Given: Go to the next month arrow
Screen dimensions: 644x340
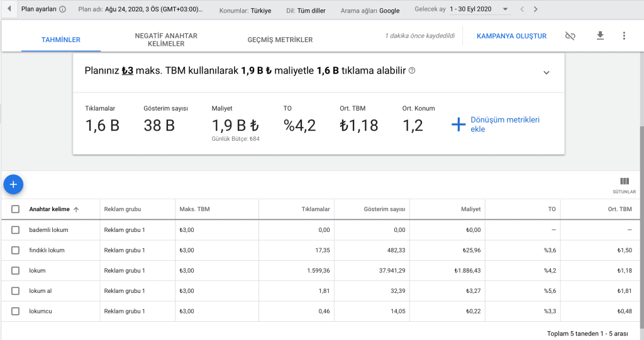Looking at the screenshot, I should click(x=536, y=9).
